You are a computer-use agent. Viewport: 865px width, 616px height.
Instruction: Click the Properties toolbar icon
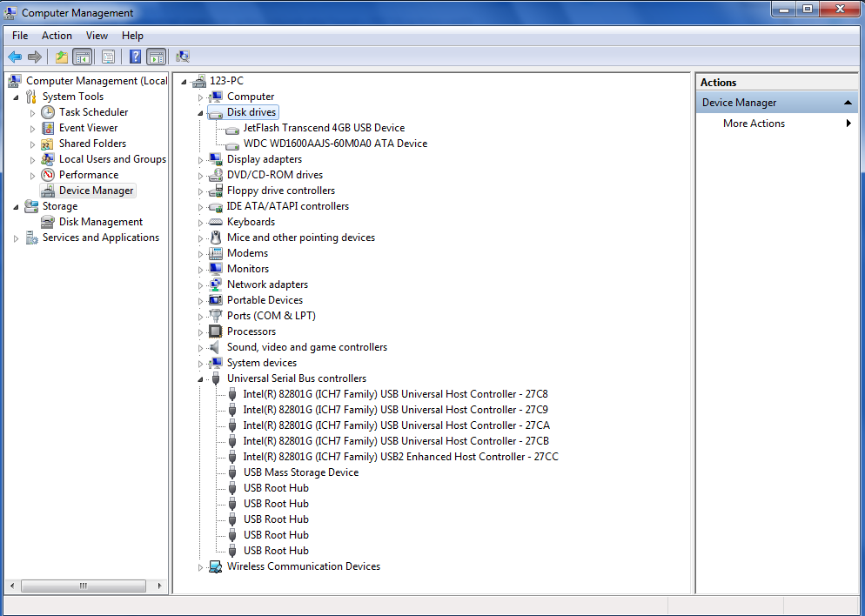click(108, 57)
